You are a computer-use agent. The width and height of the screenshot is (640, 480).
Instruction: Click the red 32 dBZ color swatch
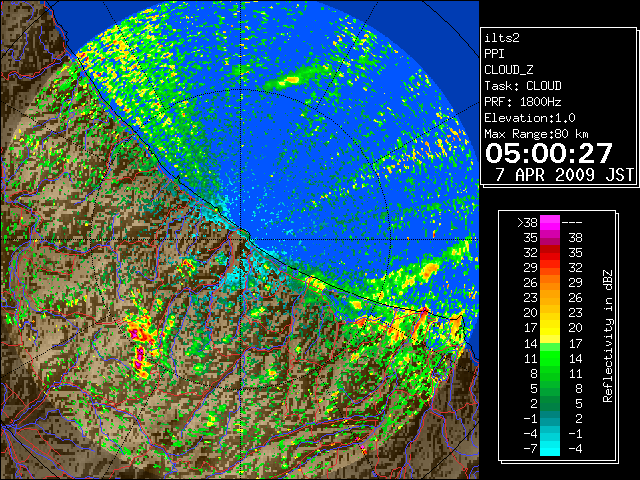point(550,253)
